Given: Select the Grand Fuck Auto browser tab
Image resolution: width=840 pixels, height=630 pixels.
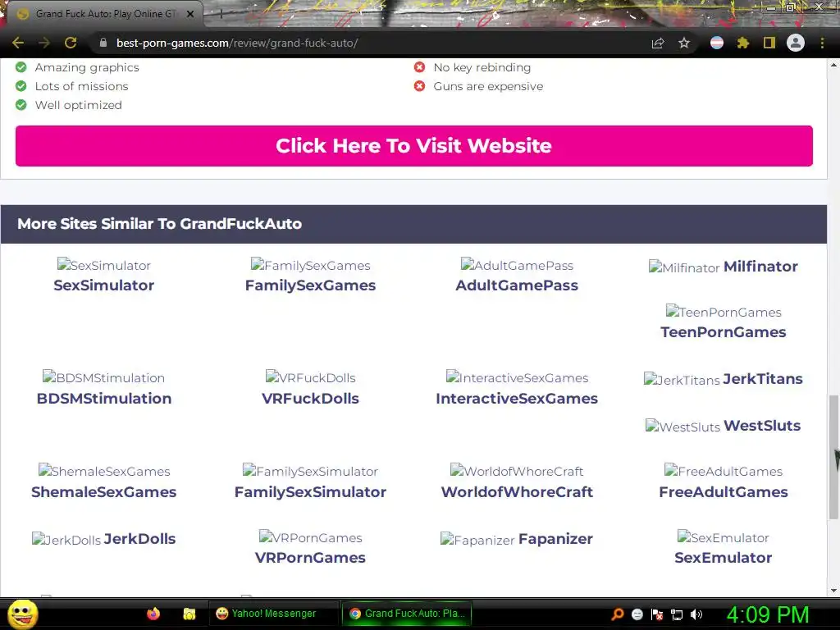Looking at the screenshot, I should [104, 14].
